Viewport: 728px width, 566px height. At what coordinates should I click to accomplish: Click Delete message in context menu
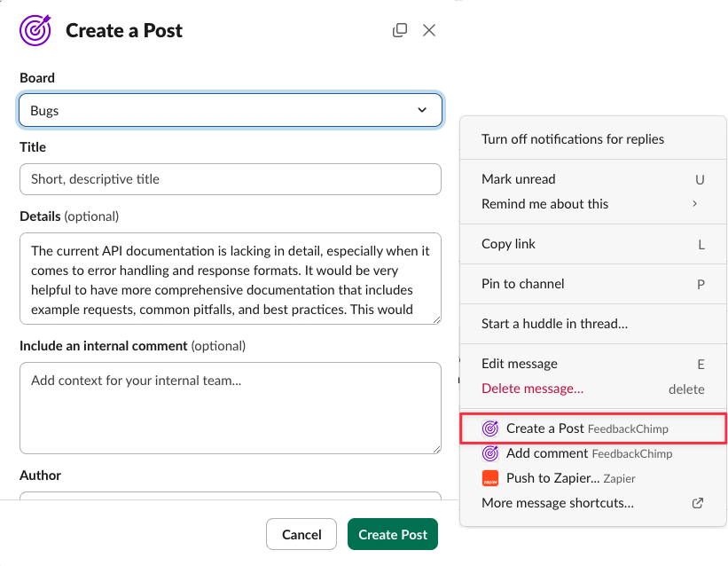tap(532, 389)
